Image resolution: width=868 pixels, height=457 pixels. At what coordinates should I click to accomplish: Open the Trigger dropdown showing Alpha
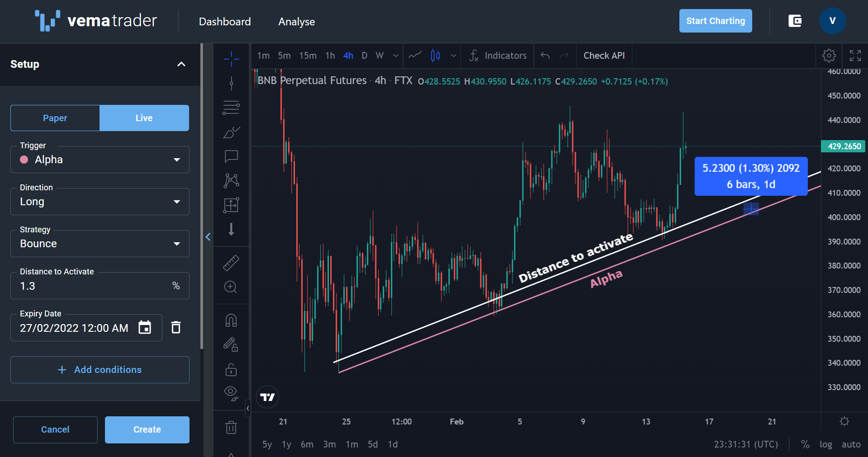coord(100,160)
